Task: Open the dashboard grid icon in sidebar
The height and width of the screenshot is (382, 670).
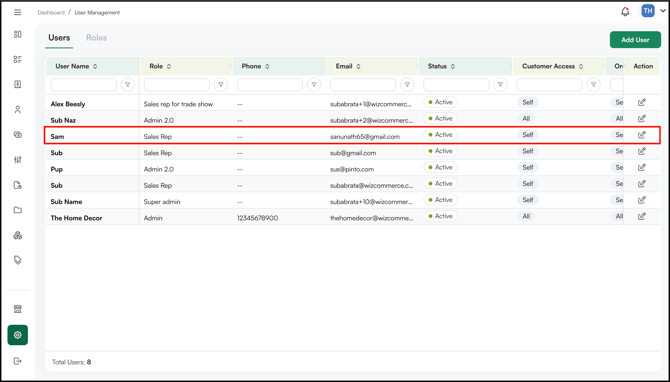Action: click(x=18, y=34)
